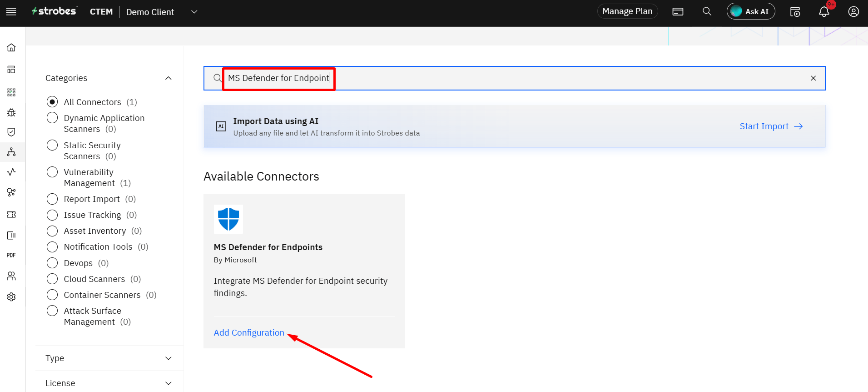
Task: Open the users sidebar icon
Action: pos(11,276)
